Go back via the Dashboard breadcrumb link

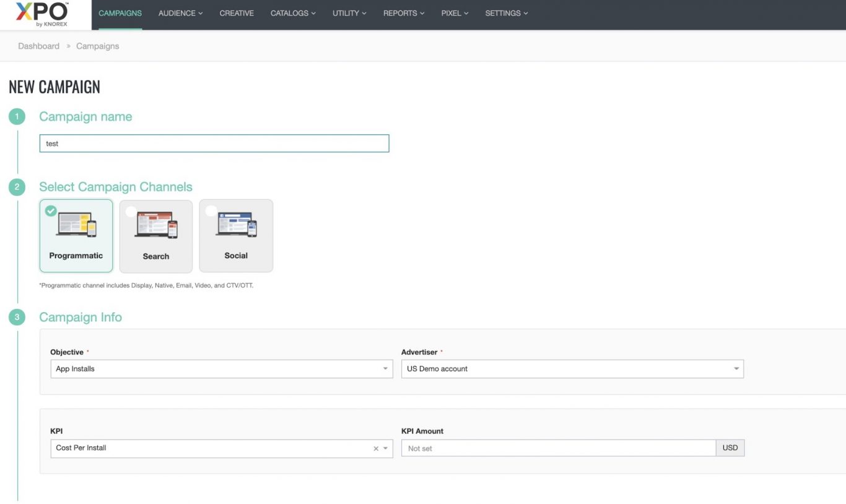[x=38, y=46]
